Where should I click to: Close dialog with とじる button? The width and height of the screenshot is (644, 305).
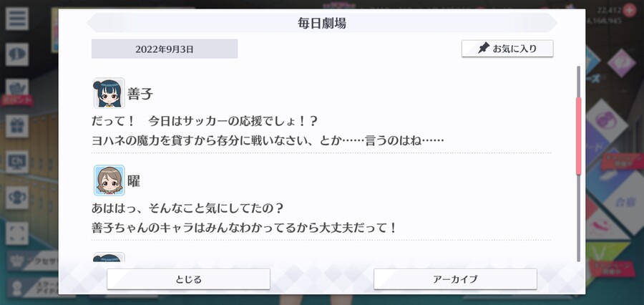[x=188, y=279]
